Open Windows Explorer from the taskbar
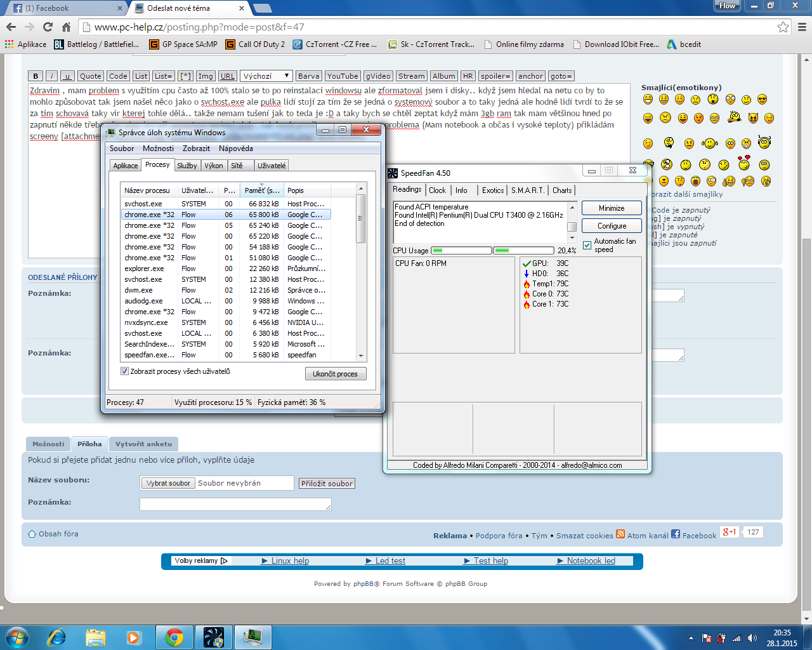This screenshot has height=650, width=812. coord(95,637)
